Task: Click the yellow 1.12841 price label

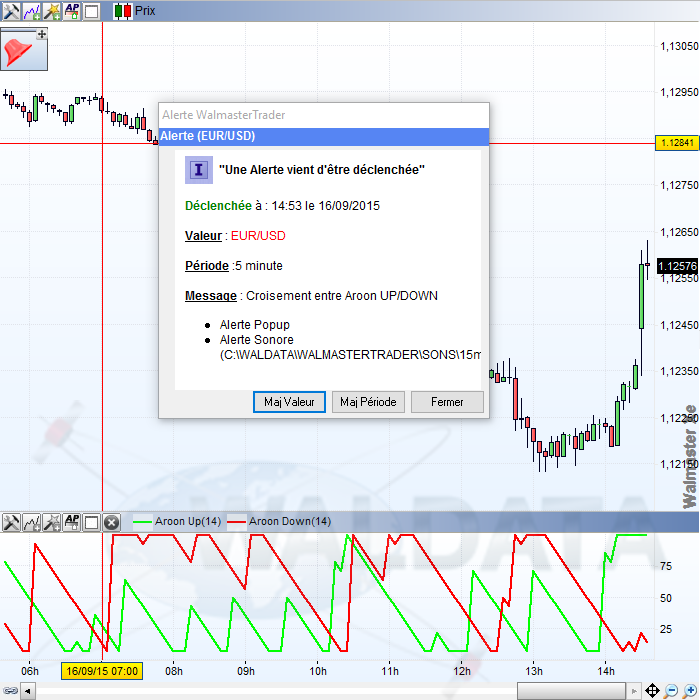Action: click(677, 143)
